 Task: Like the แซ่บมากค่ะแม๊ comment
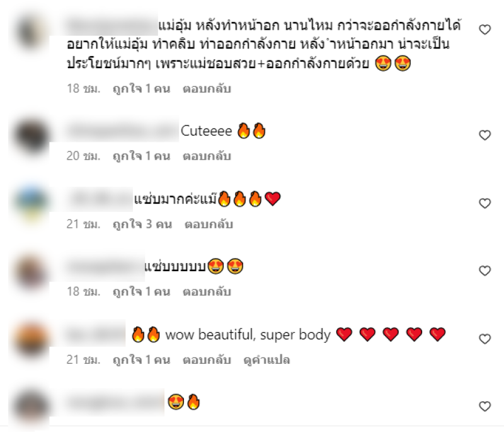484,203
